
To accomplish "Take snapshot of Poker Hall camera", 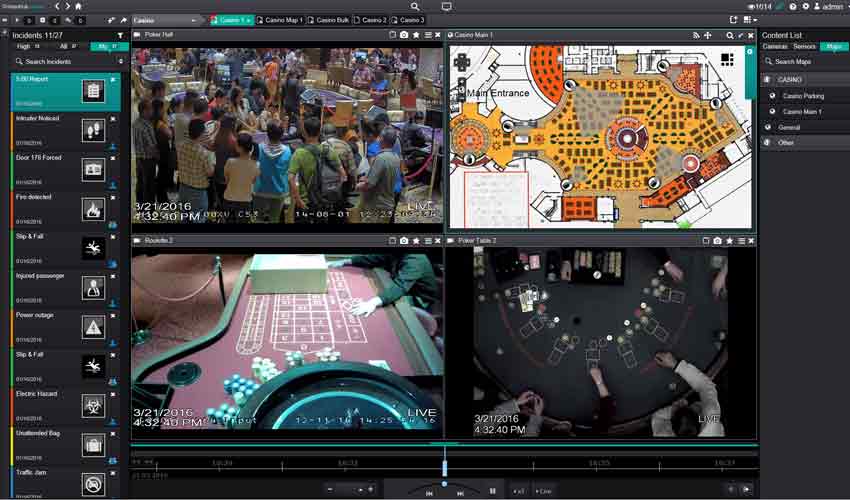I will click(403, 35).
